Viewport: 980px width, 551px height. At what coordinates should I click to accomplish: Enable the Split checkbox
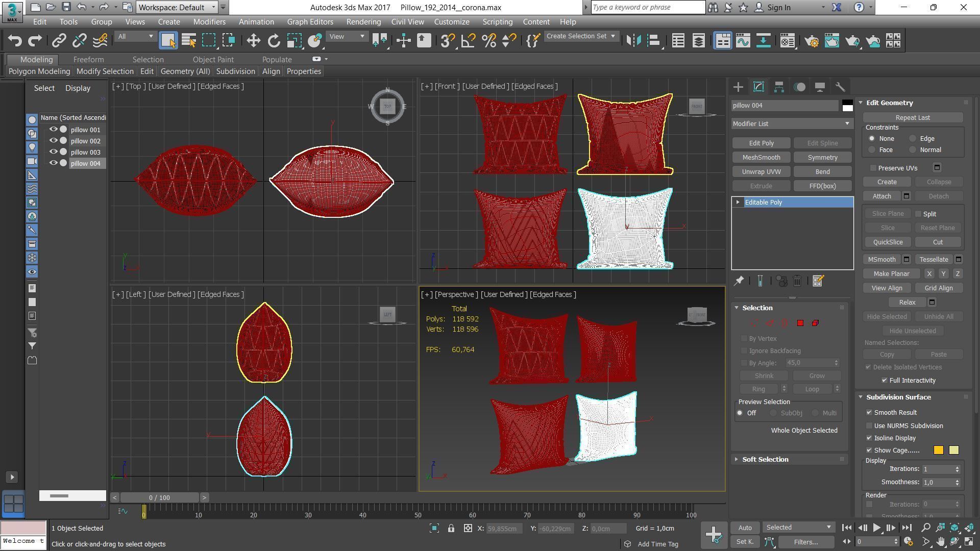[918, 214]
